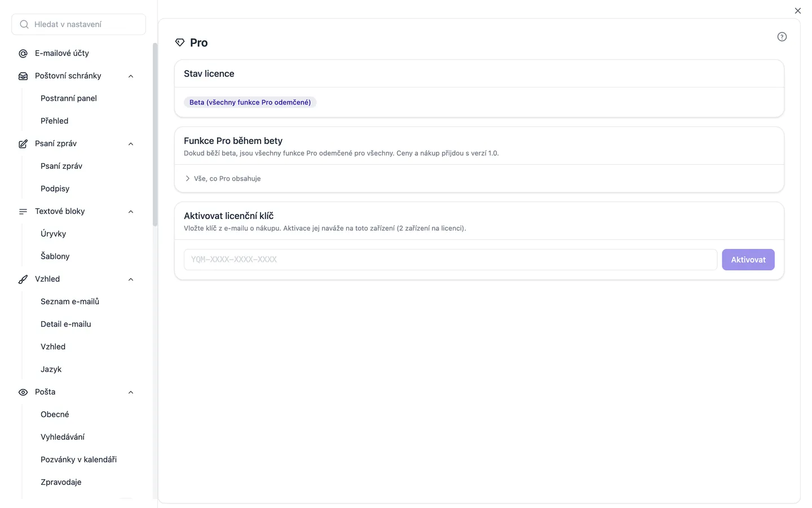Click the Pro diamond icon in header
The width and height of the screenshot is (812, 508).
(180, 43)
